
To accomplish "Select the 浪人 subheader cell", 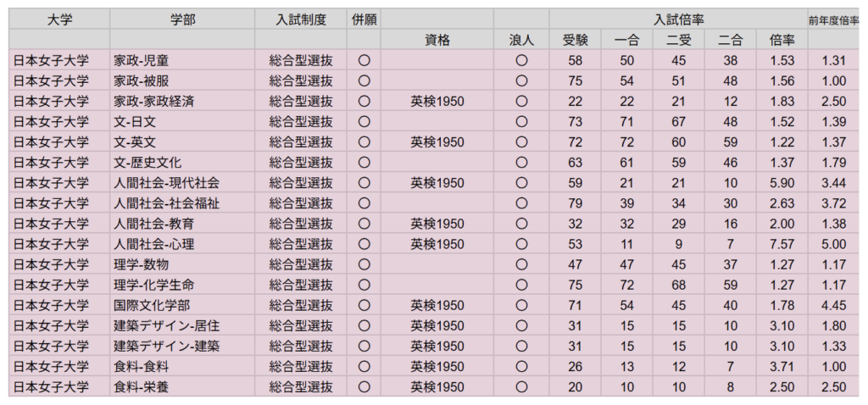I will (x=521, y=39).
